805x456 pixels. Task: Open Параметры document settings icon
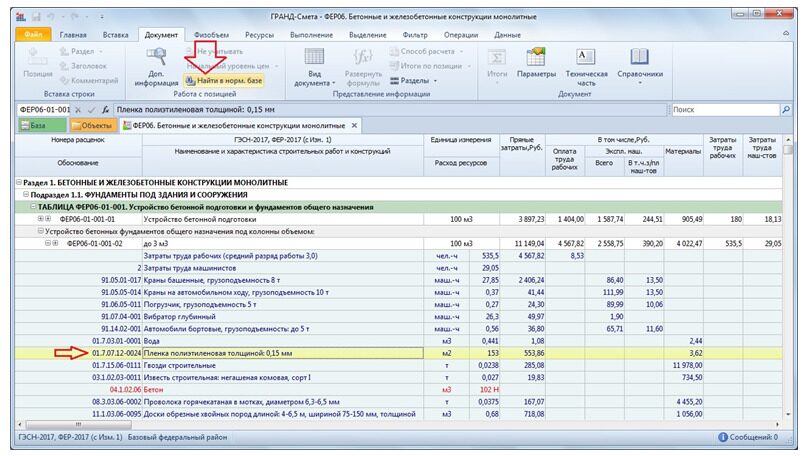click(x=536, y=56)
